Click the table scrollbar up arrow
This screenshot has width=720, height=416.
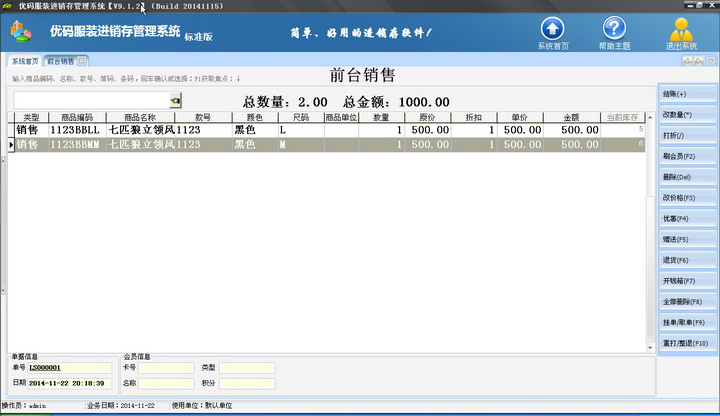tap(650, 118)
